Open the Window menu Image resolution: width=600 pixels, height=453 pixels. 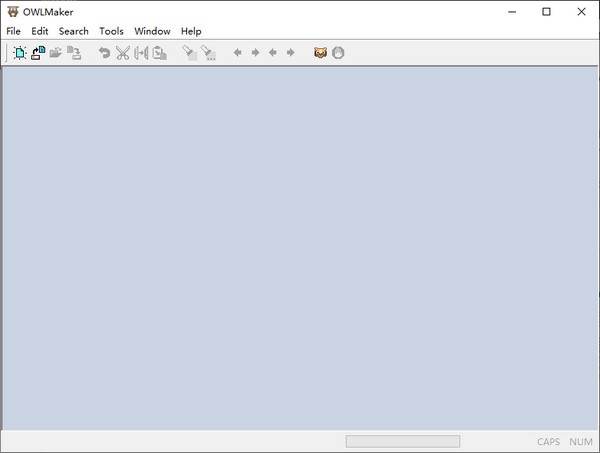[152, 31]
